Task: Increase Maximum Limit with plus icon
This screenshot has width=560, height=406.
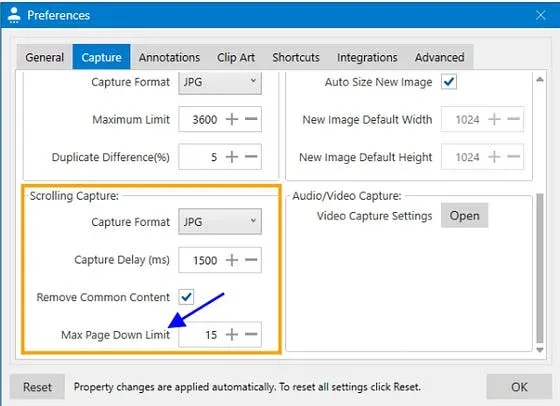Action: point(232,119)
